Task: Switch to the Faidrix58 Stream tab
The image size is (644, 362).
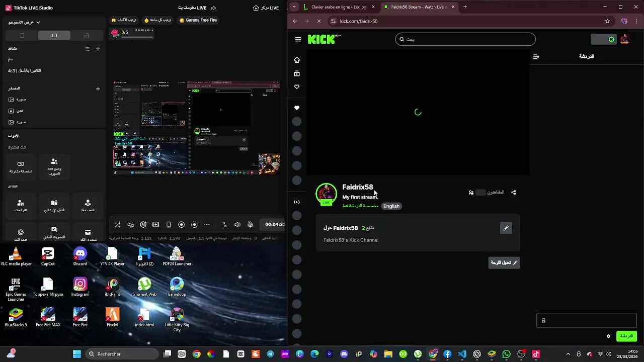Action: click(420, 7)
